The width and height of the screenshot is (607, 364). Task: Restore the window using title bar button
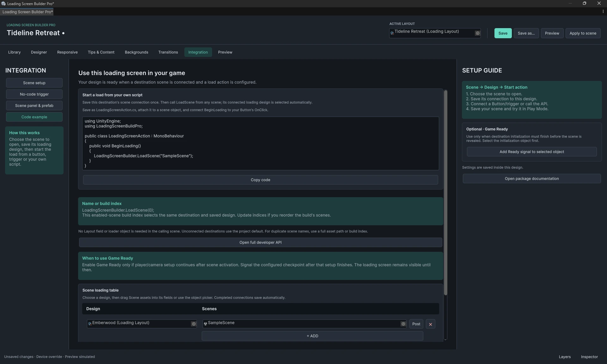pyautogui.click(x=584, y=3)
